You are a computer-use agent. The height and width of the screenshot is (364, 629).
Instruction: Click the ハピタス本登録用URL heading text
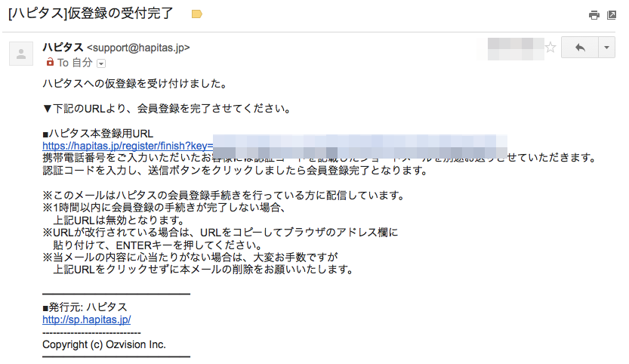(x=98, y=133)
